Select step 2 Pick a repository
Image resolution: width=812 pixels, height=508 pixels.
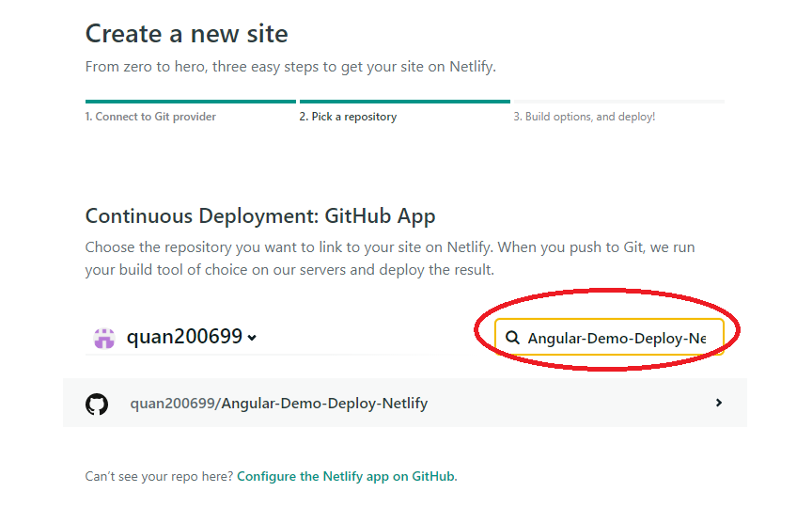pyautogui.click(x=348, y=117)
